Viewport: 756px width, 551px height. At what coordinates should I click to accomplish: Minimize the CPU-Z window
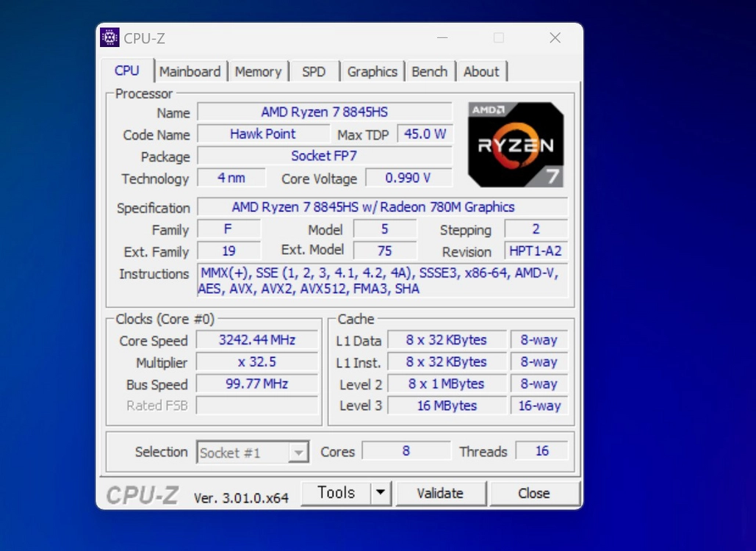tap(442, 37)
